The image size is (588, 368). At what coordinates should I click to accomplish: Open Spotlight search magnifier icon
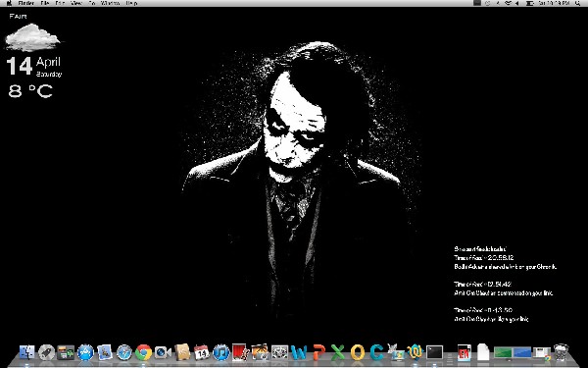click(x=577, y=3)
